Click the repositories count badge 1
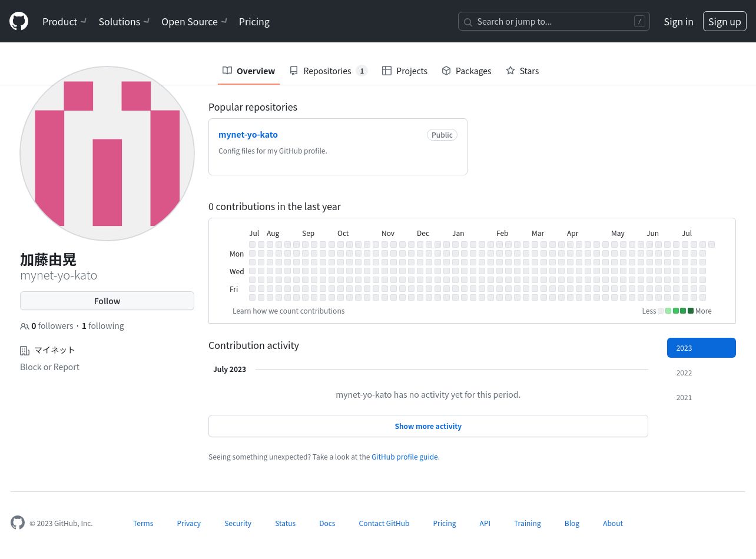 click(x=362, y=71)
